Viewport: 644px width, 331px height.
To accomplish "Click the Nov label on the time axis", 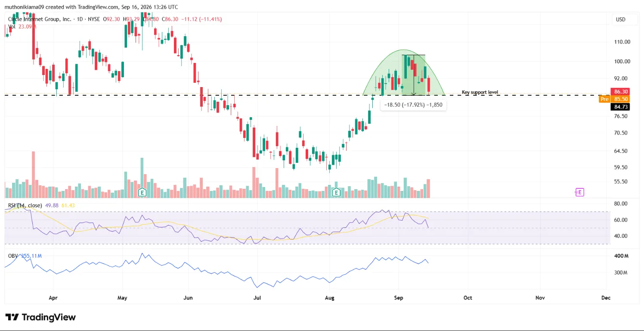I will [x=539, y=298].
